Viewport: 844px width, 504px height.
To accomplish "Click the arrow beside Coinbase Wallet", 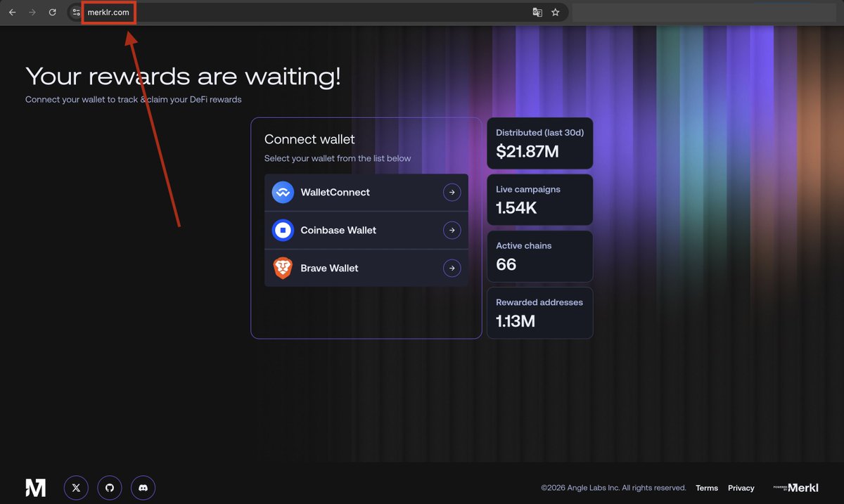I will pos(452,231).
